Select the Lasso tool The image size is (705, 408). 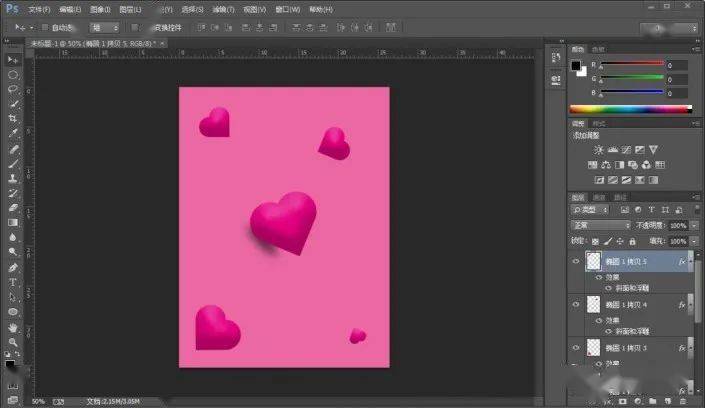pos(13,89)
